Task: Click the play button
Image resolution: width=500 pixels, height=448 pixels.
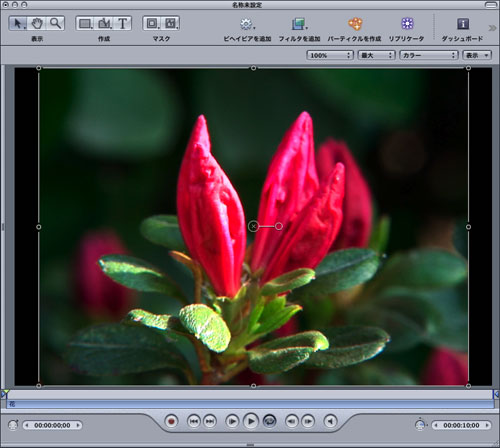Action: tap(251, 422)
